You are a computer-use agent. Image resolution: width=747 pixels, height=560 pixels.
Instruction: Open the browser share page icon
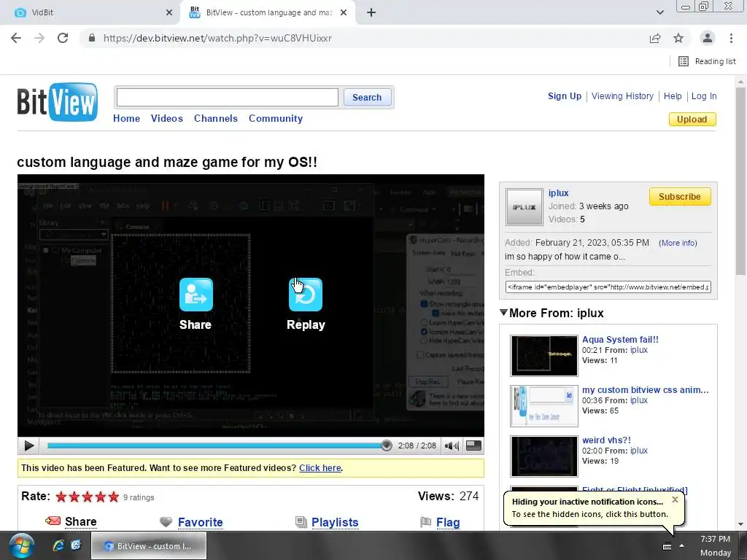point(655,38)
